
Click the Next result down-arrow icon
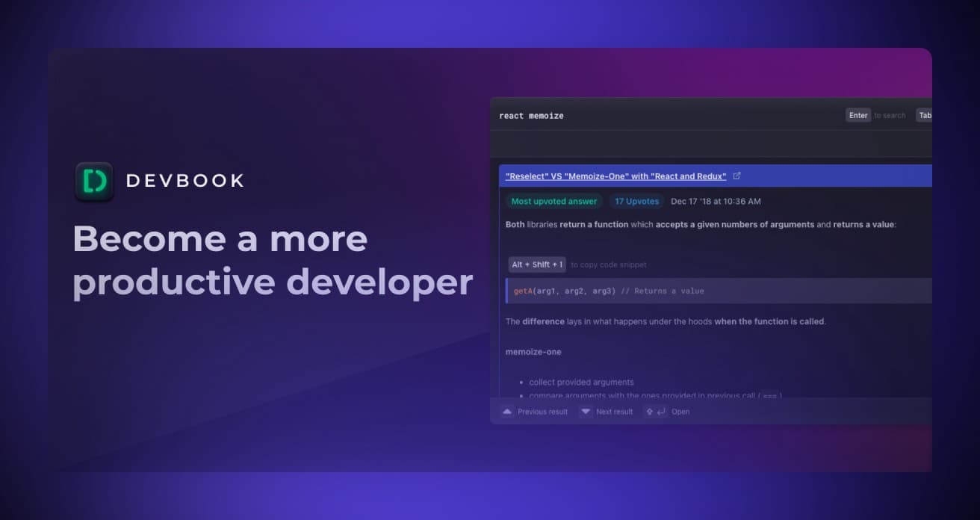coord(586,412)
